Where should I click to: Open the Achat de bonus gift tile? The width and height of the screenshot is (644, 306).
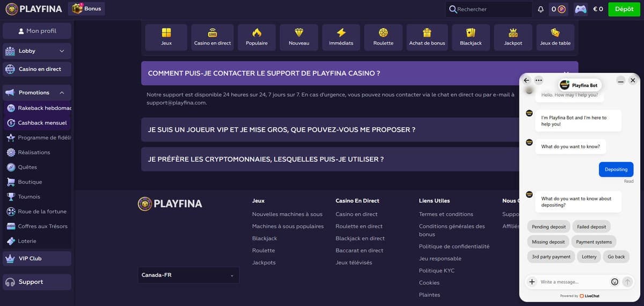click(x=427, y=38)
